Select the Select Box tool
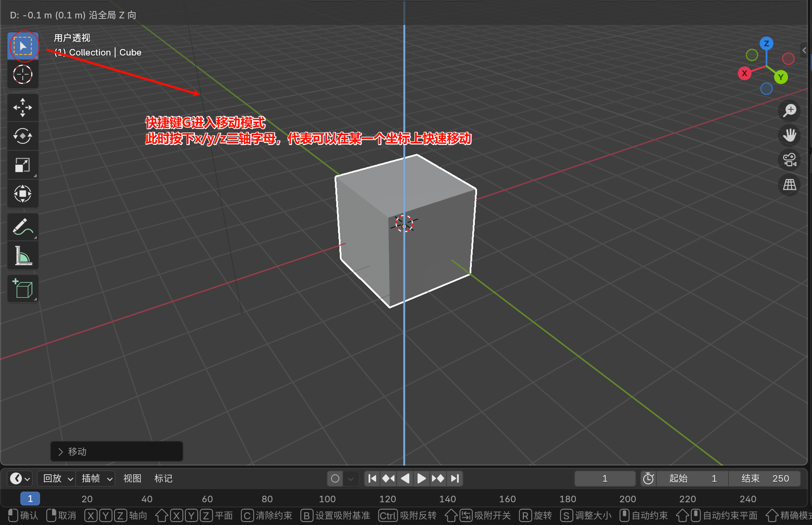This screenshot has height=525, width=812. (x=23, y=46)
